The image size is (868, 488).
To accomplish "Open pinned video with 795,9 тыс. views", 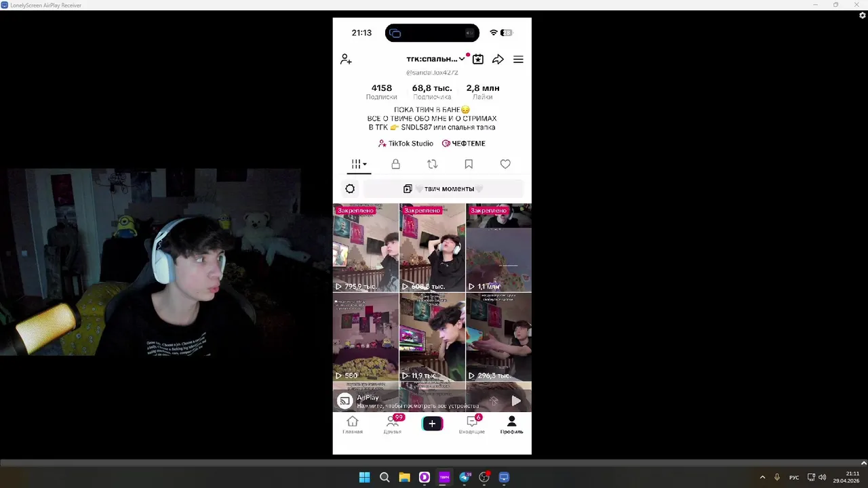I will pos(366,247).
